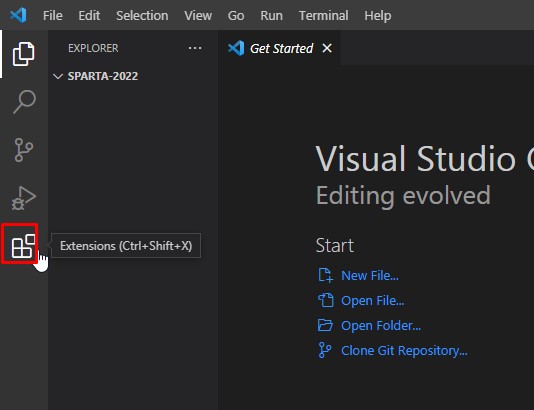Click the VS Code logo in title bar
This screenshot has height=410, width=534.
click(18, 15)
